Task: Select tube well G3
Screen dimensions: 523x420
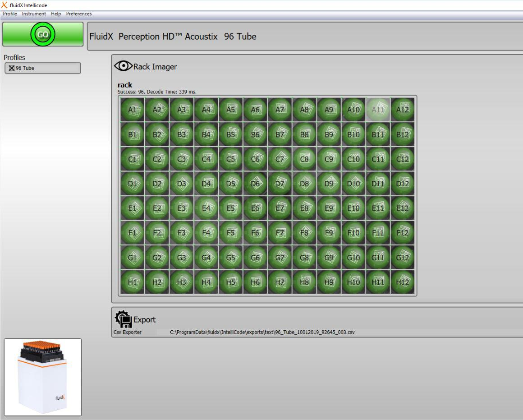Action: 181,258
